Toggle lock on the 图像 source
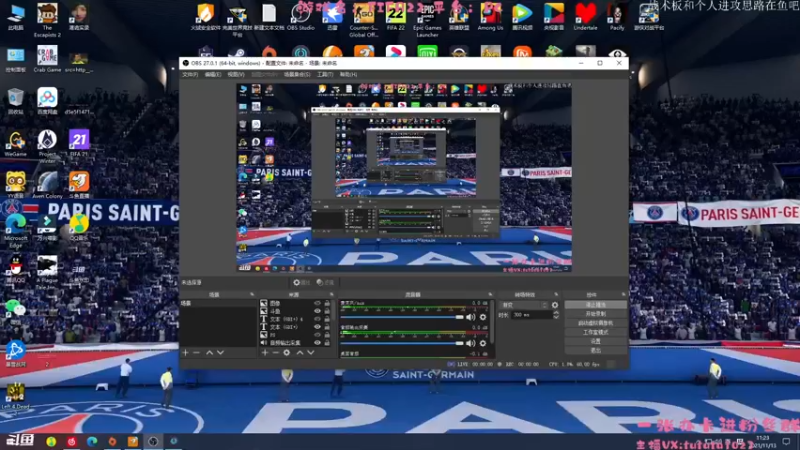The image size is (800, 450). [x=327, y=304]
